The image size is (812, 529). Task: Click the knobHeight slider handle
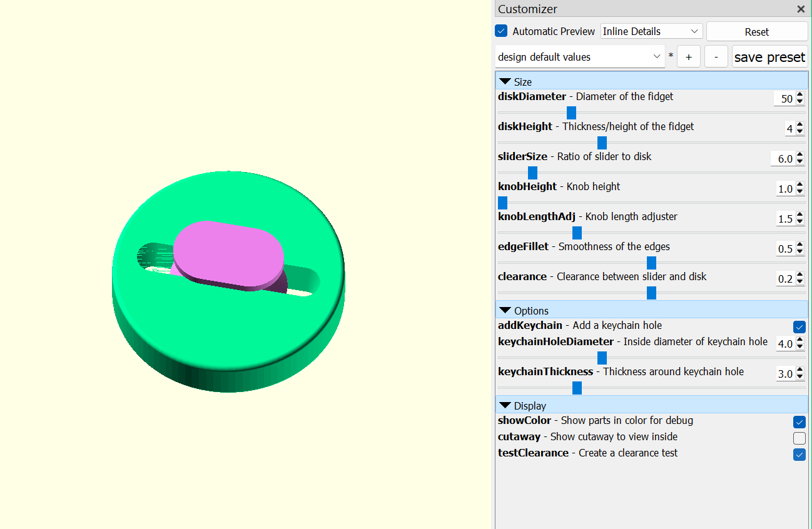click(502, 203)
